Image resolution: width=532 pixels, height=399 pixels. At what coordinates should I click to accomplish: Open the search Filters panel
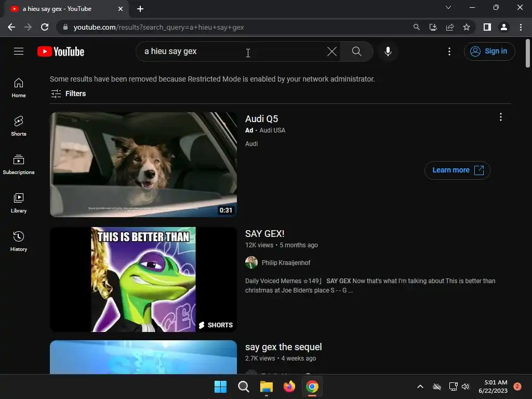pos(68,94)
